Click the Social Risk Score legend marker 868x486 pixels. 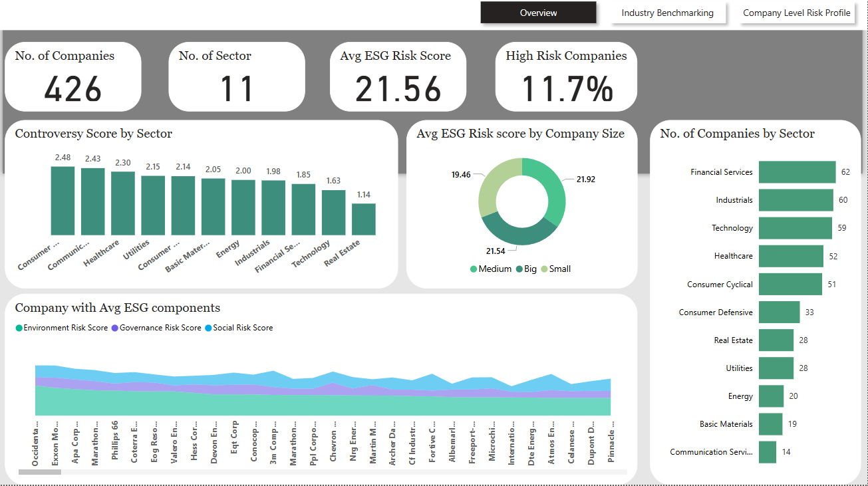pyautogui.click(x=209, y=328)
